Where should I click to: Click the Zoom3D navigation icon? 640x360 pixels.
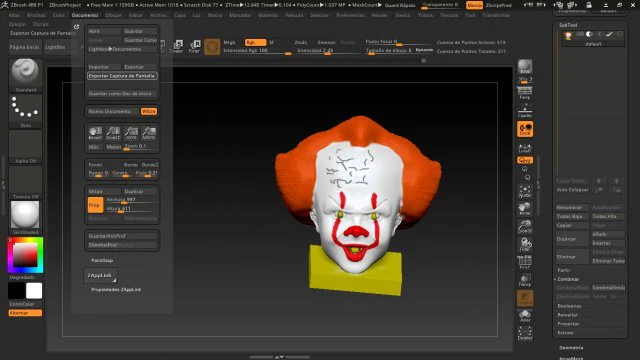525,226
